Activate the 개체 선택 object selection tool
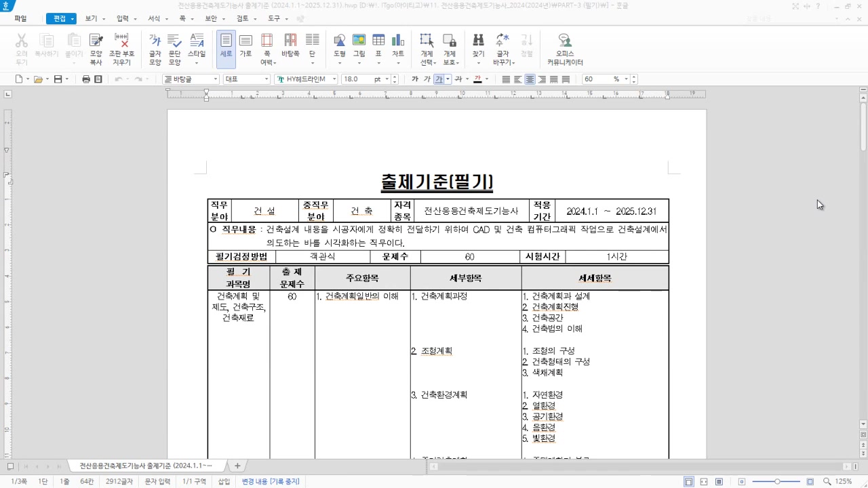This screenshot has width=868, height=488. click(x=426, y=45)
